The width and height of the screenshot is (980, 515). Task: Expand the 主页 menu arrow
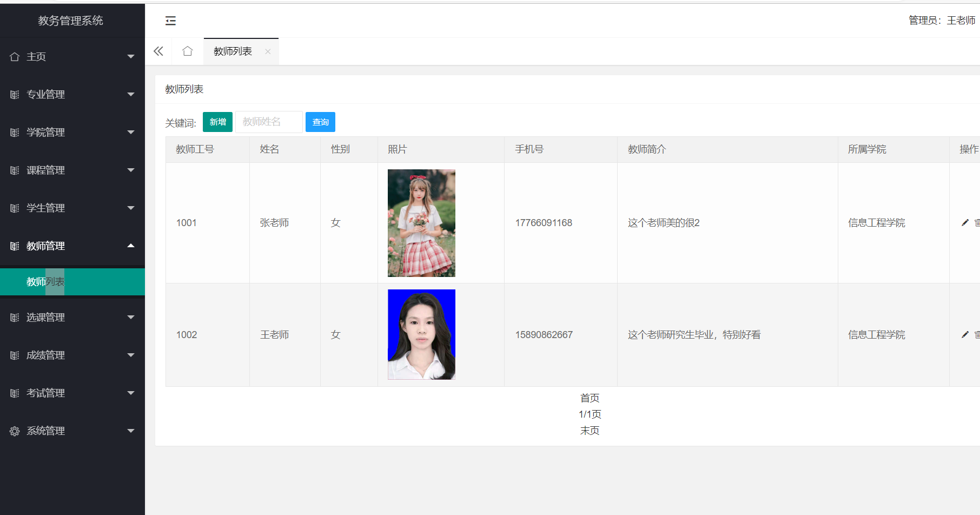[131, 56]
